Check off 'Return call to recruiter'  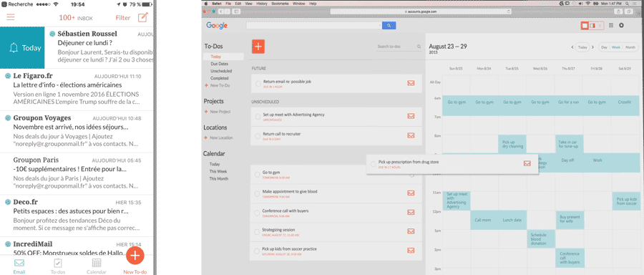pyautogui.click(x=258, y=135)
